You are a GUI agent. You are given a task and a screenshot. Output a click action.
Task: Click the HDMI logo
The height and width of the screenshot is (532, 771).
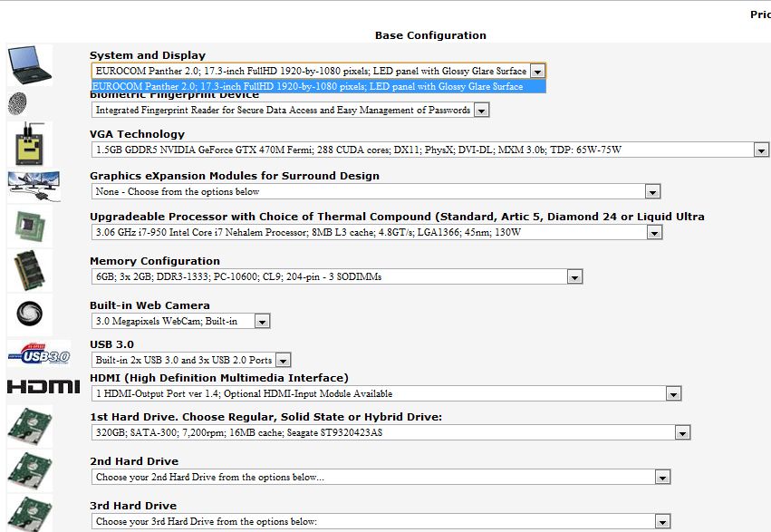[43, 386]
